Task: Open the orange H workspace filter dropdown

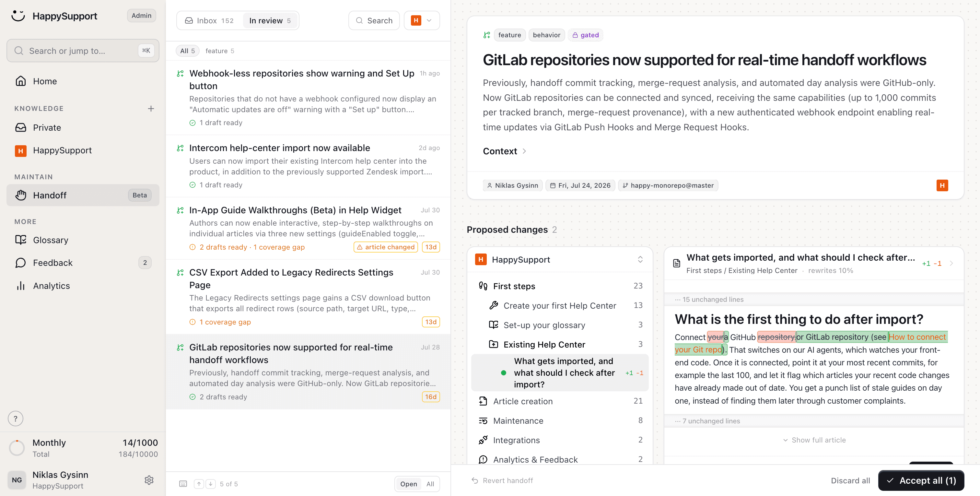Action: (x=422, y=20)
